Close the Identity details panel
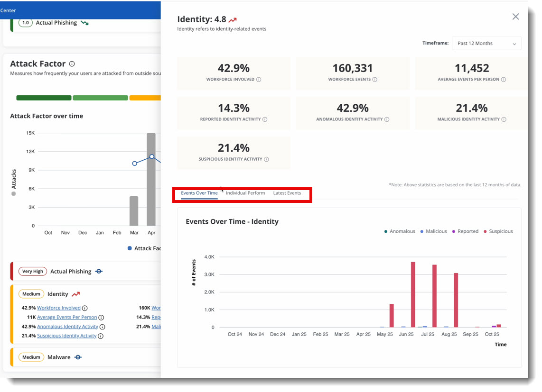This screenshot has width=542, height=392. 515,17
